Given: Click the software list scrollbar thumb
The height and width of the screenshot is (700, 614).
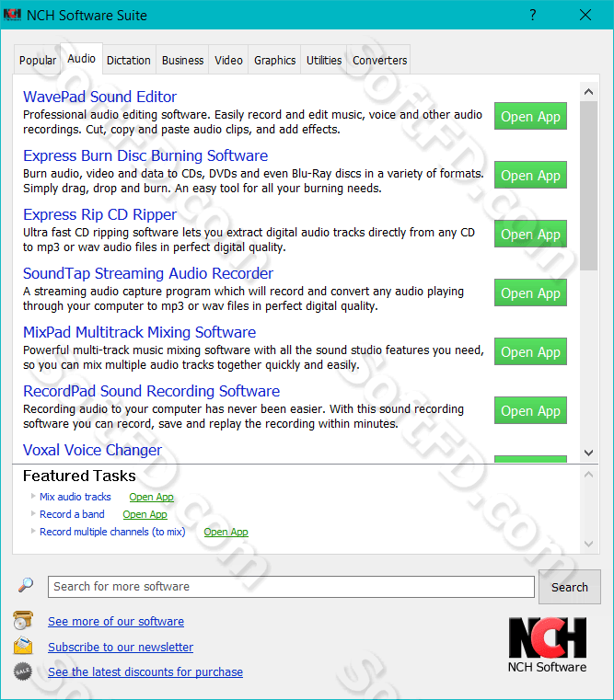Looking at the screenshot, I should pyautogui.click(x=588, y=186).
